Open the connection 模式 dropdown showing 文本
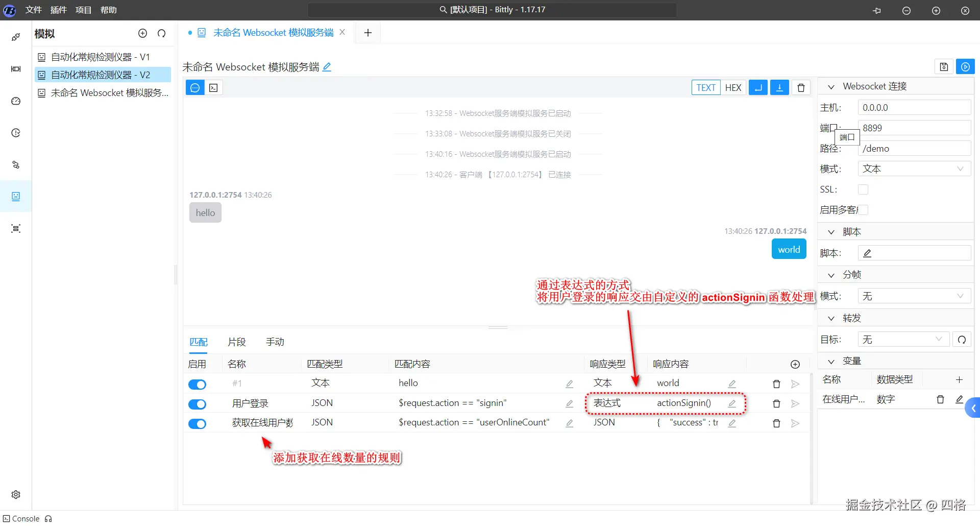 pyautogui.click(x=914, y=169)
